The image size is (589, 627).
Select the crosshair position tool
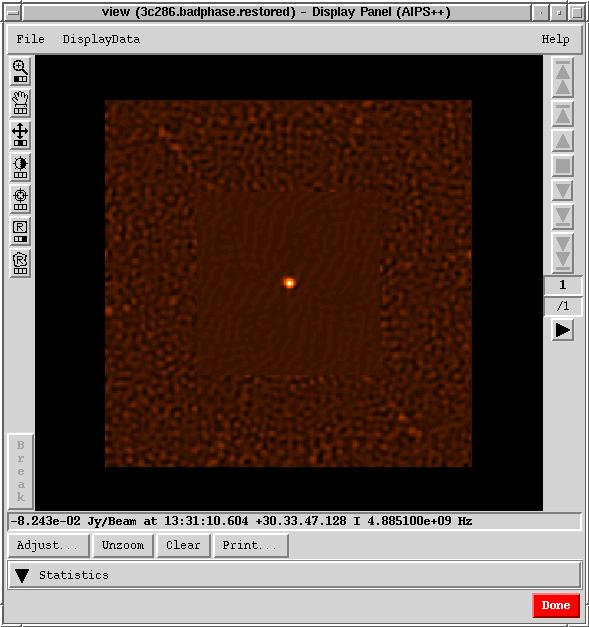click(x=20, y=199)
